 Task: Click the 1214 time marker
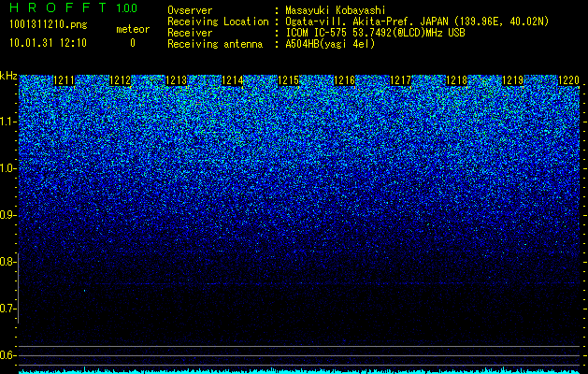tap(233, 80)
